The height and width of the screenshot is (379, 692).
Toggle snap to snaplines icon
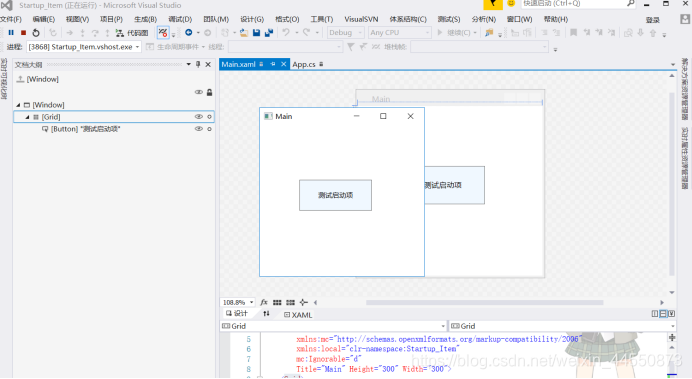click(x=303, y=302)
